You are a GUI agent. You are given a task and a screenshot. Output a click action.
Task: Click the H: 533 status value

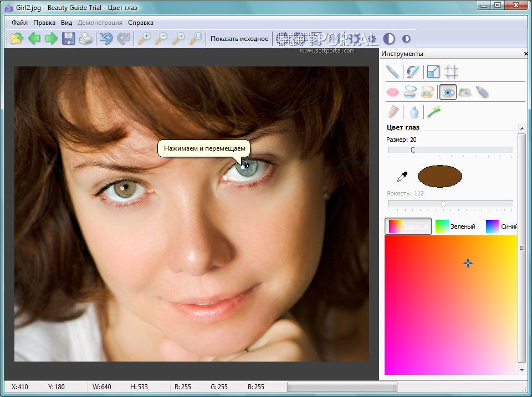point(139,387)
